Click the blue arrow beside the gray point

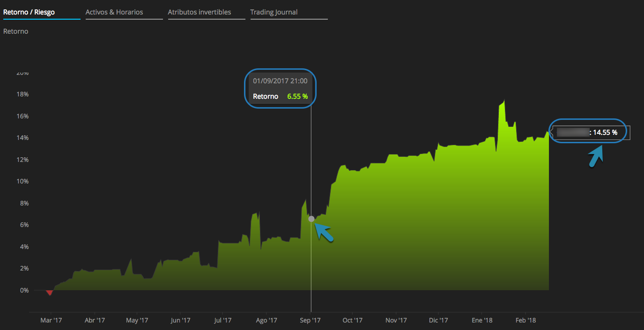324,232
